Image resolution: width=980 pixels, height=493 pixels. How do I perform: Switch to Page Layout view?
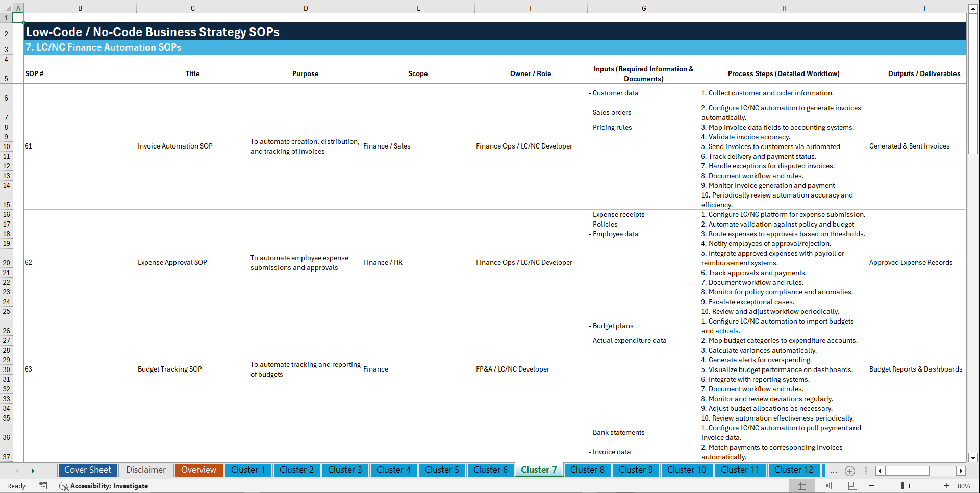pos(826,486)
